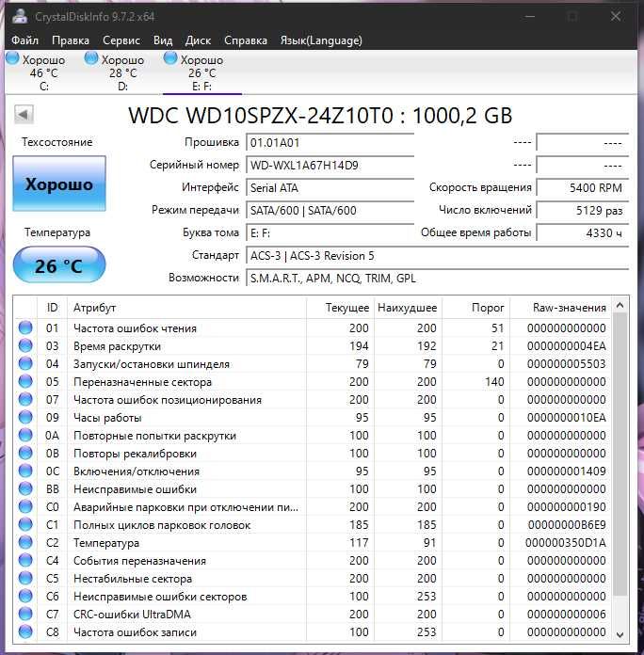
Task: Minimize the CrystalDiskInfo window
Action: pos(530,16)
